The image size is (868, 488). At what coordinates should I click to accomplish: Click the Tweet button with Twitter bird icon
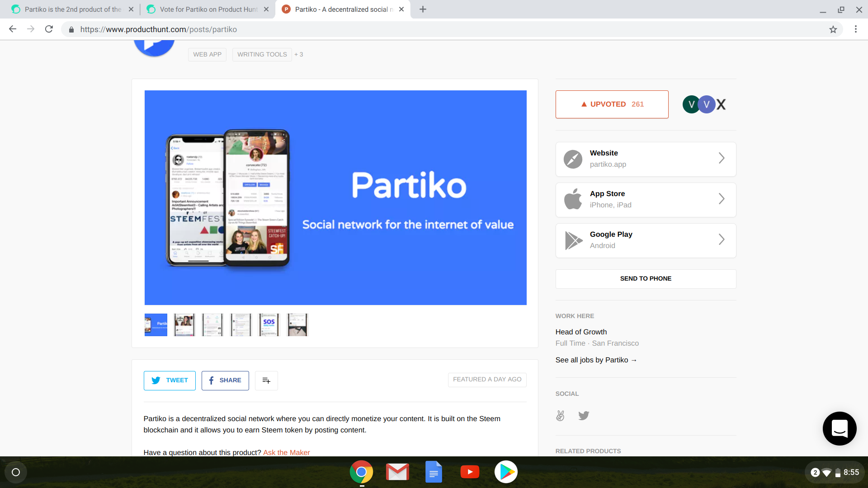tap(169, 380)
